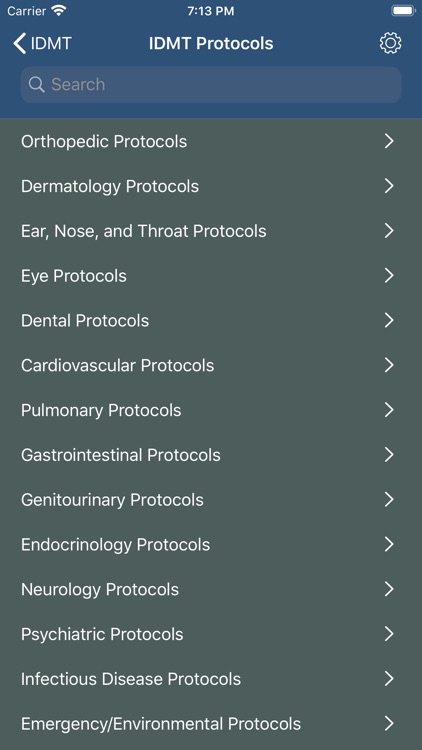422x750 pixels.
Task: Select Gastrointestinal Protocols
Action: point(211,455)
